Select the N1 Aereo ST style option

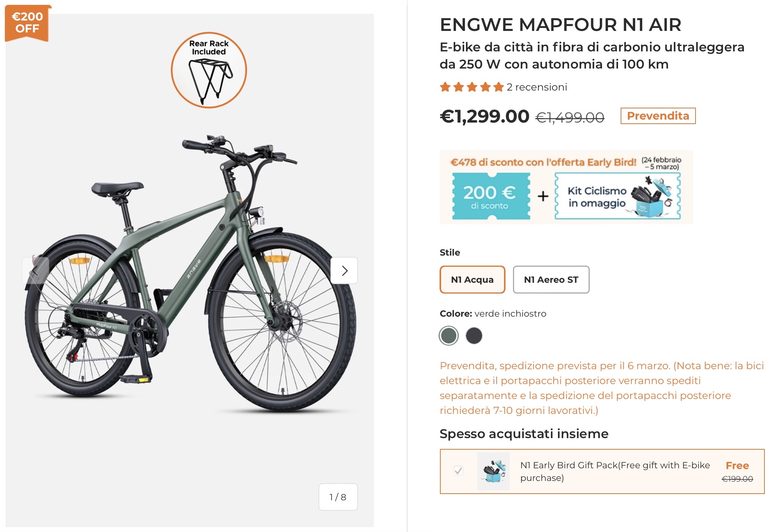(x=551, y=279)
